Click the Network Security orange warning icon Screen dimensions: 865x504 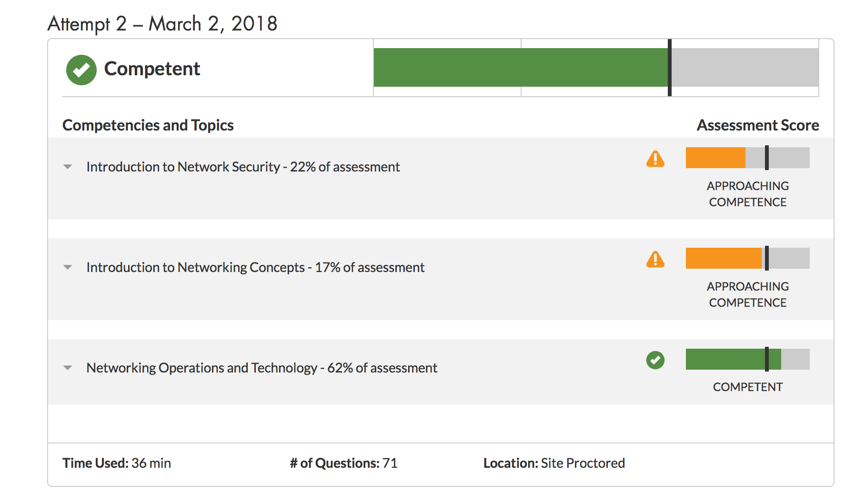coord(655,159)
